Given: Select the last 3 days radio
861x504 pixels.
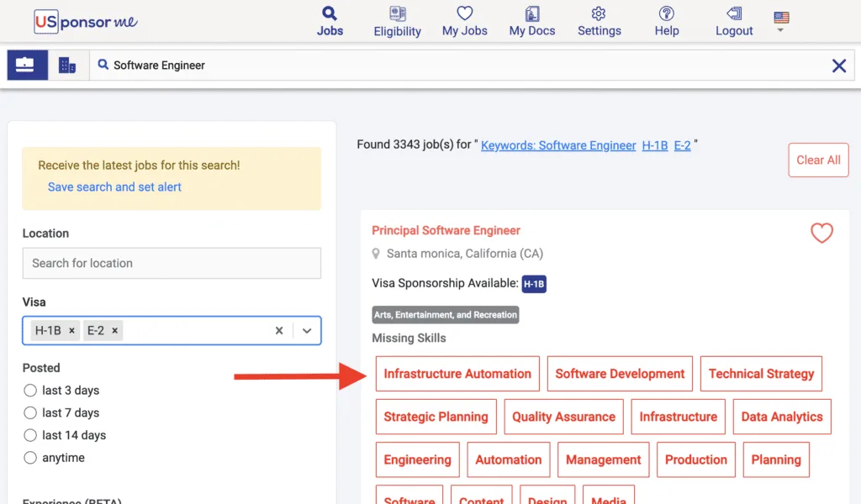Looking at the screenshot, I should point(30,391).
